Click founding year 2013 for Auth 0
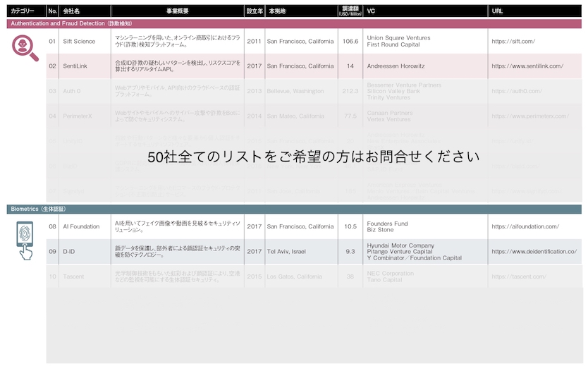This screenshot has height=371, width=588. [x=255, y=91]
